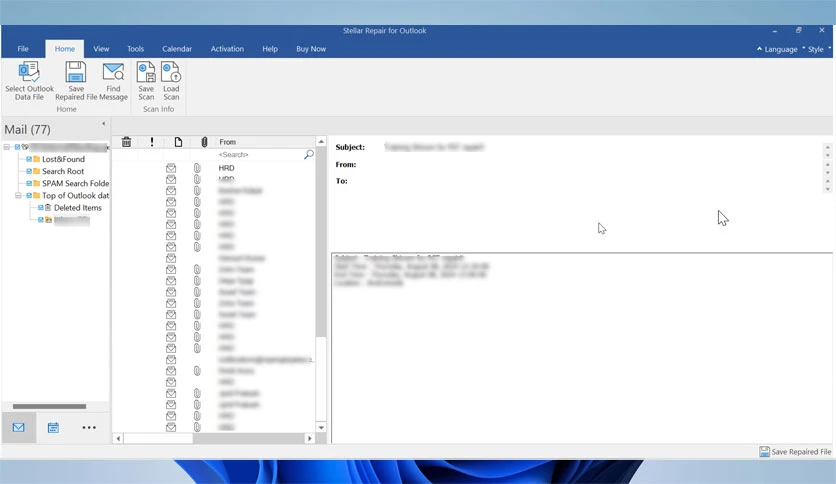Click Save Repaired File in status bar
Screen dimensions: 836x484
click(795, 451)
